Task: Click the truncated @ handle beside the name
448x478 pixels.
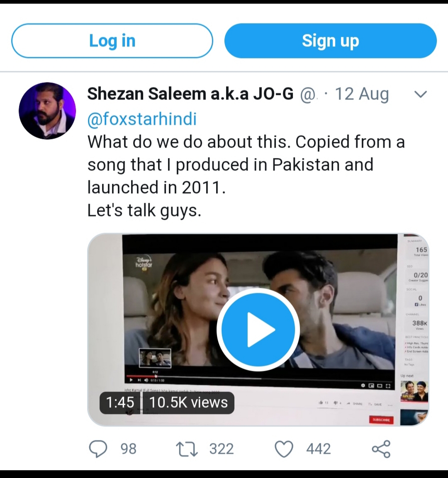Action: tap(308, 95)
